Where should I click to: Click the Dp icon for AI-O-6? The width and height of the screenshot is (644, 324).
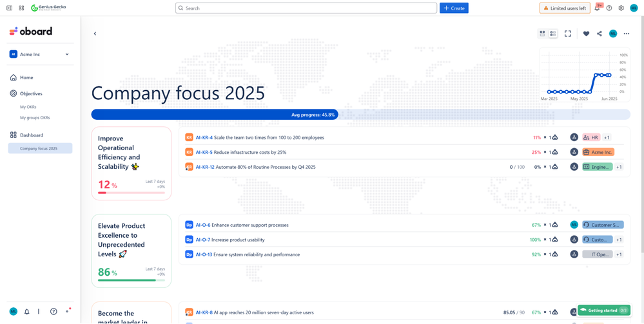190,225
